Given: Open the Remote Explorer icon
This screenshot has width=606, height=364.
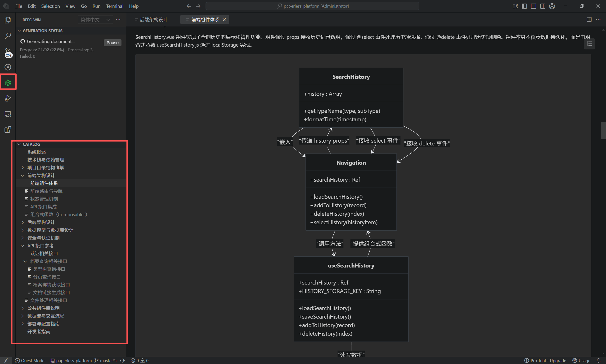Looking at the screenshot, I should coord(8,114).
